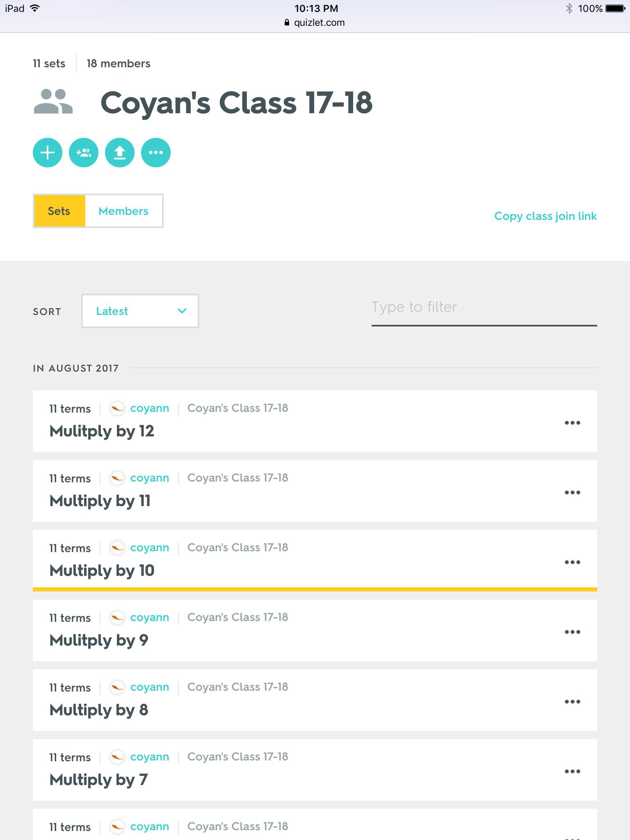The image size is (630, 840).
Task: Open the Multiply by 11 set
Action: [100, 501]
